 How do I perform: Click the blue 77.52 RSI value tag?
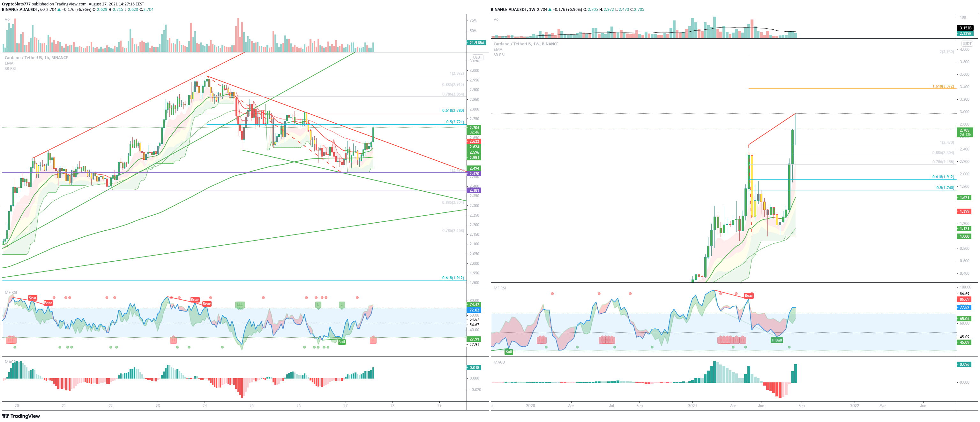tap(964, 307)
